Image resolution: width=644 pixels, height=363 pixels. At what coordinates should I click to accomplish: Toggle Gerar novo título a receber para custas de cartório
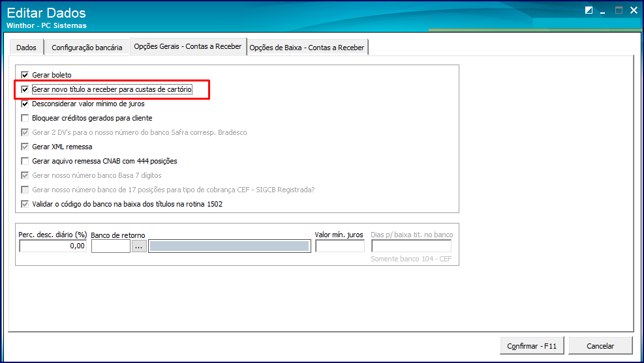point(25,89)
